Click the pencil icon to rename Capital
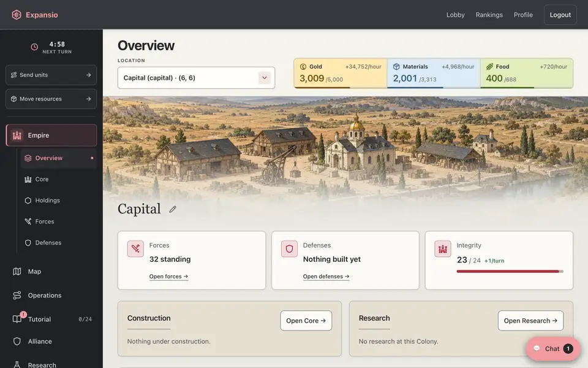Screen dimensions: 588x368 point(173,210)
